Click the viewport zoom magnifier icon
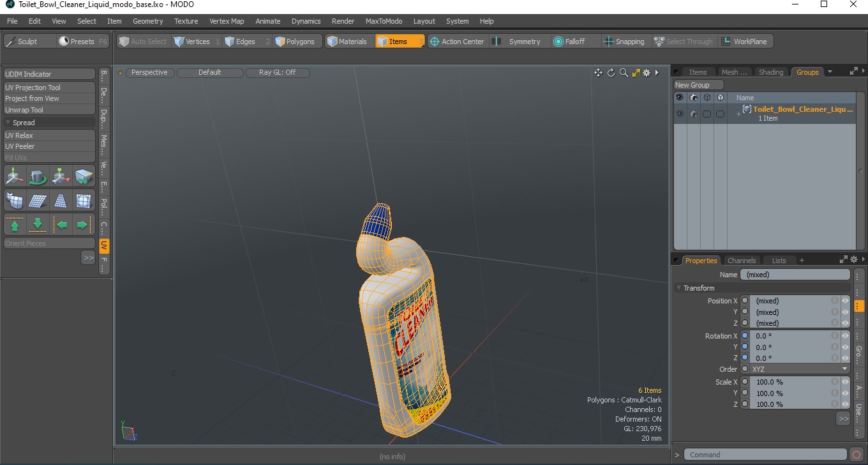Screen dimensions: 868x465 tap(624, 73)
